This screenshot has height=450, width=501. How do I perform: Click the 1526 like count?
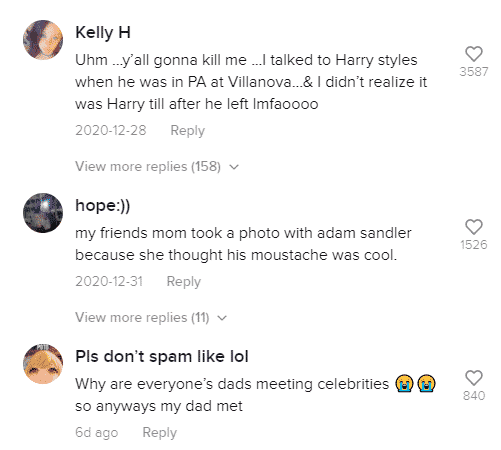point(474,245)
